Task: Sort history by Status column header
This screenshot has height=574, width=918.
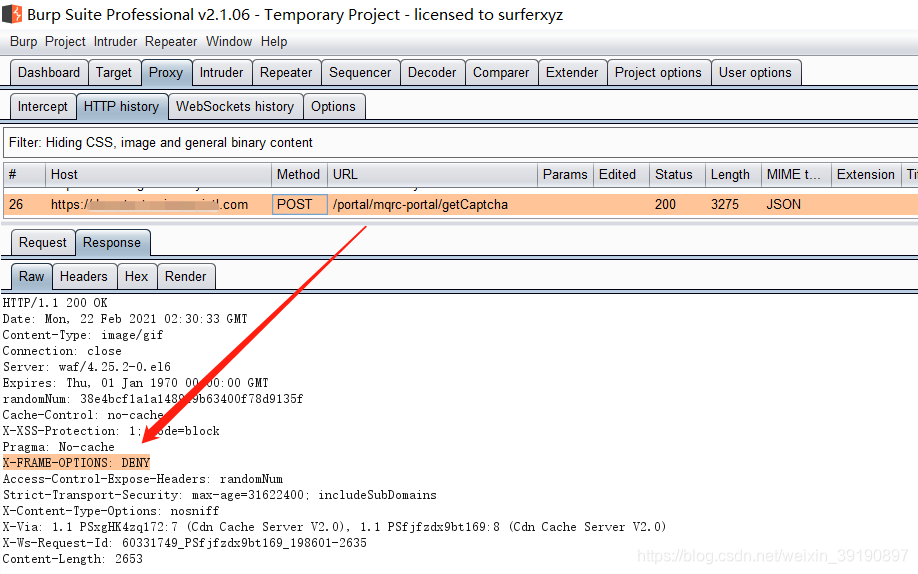Action: point(677,175)
